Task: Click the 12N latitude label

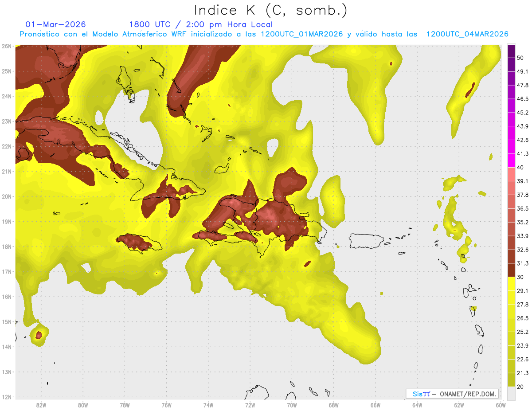Action: click(6, 397)
